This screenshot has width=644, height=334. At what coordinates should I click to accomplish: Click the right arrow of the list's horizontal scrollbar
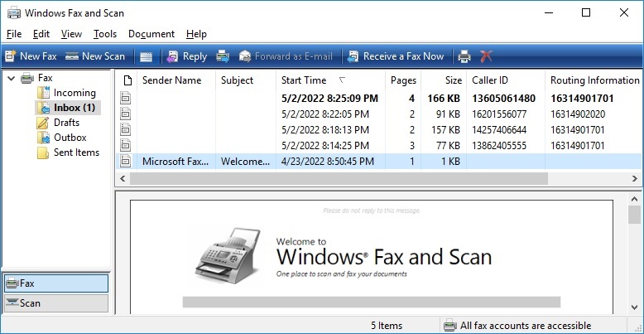click(635, 178)
